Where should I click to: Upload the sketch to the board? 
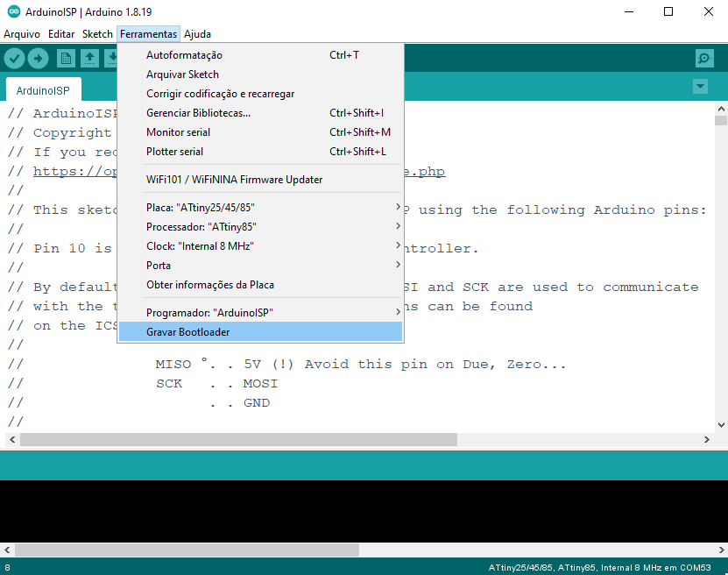pyautogui.click(x=38, y=58)
